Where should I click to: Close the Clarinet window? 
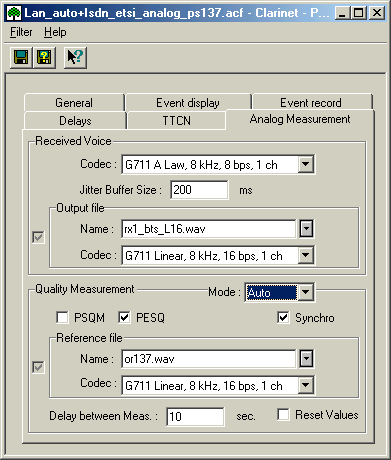point(377,13)
